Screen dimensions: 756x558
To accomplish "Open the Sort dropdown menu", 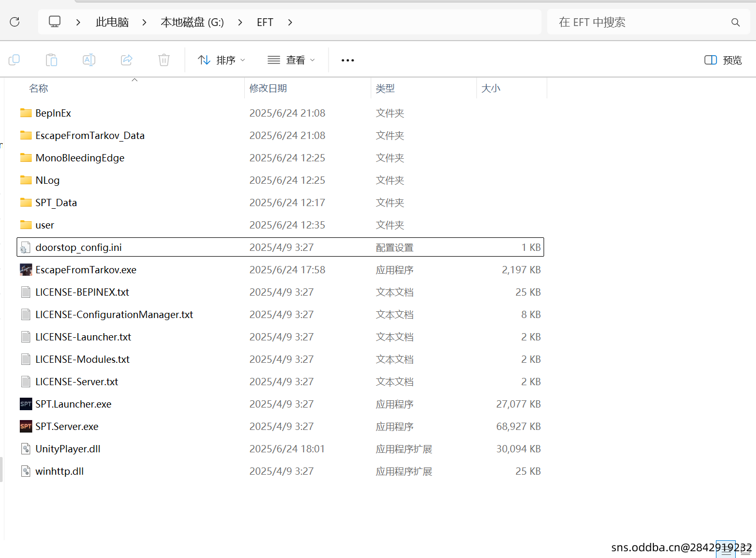I will click(221, 60).
